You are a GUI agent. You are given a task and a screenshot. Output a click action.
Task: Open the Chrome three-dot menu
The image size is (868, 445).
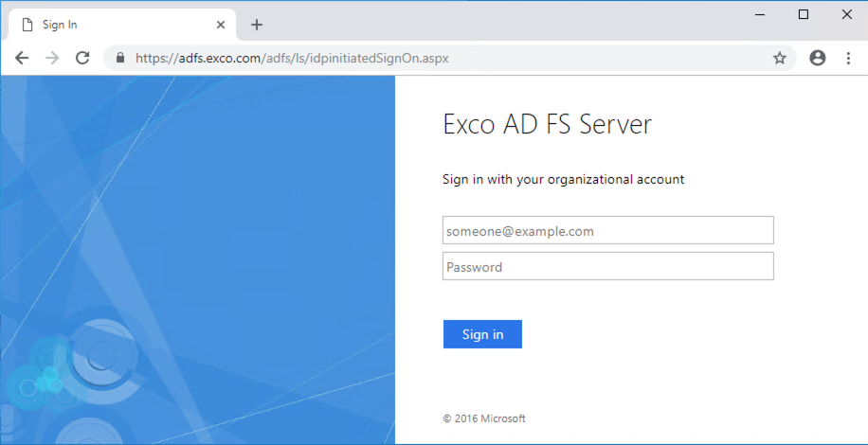[848, 58]
